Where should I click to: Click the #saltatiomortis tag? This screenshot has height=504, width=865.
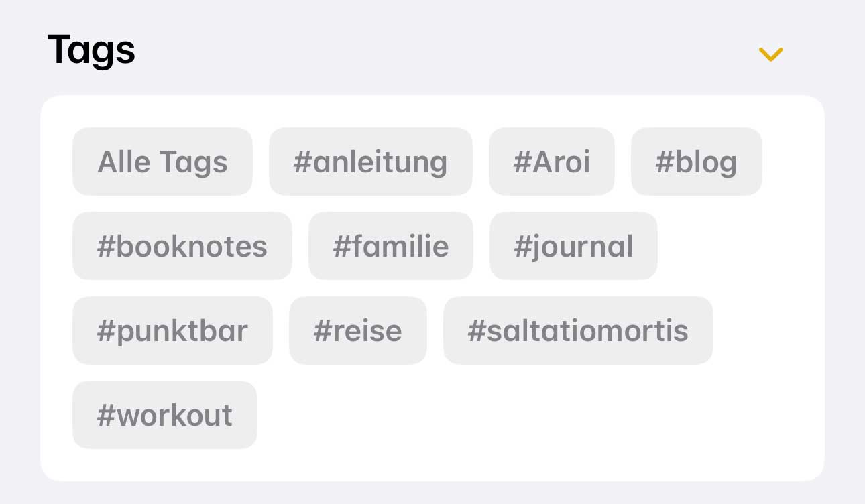[x=577, y=330]
